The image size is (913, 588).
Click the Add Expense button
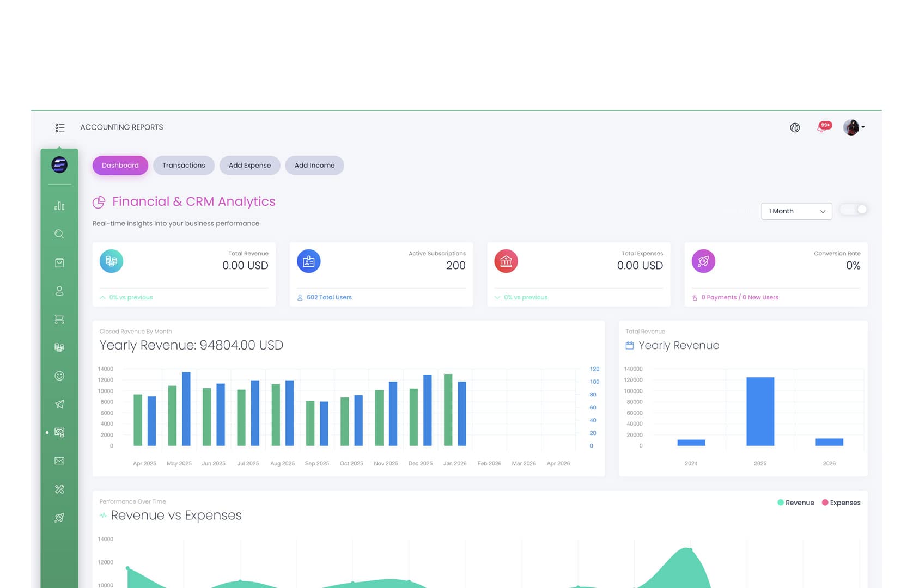(249, 166)
